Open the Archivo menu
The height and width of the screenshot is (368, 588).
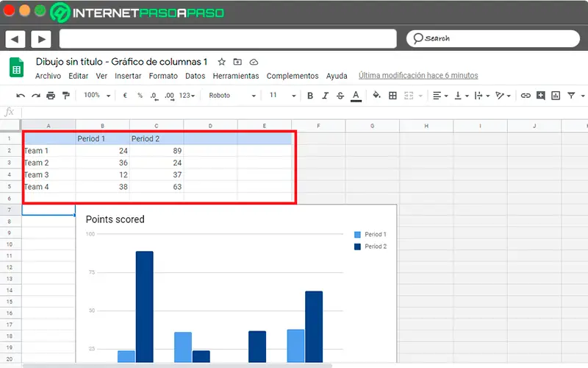[48, 76]
